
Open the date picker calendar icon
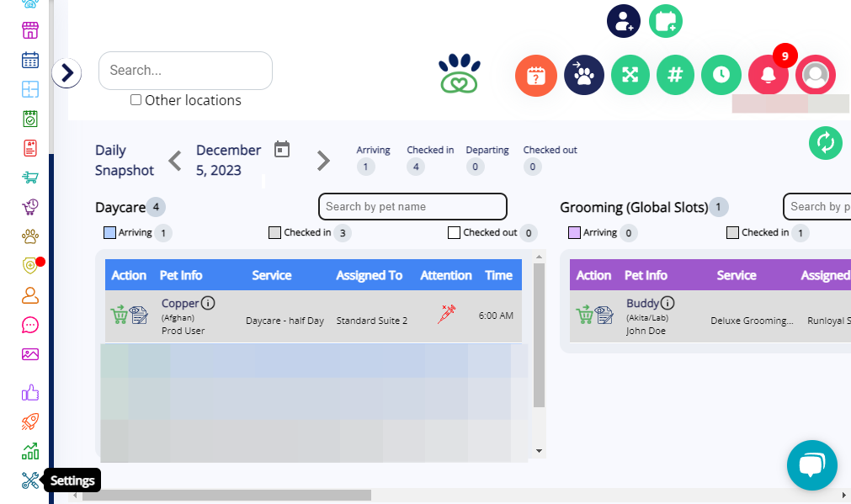tap(282, 149)
